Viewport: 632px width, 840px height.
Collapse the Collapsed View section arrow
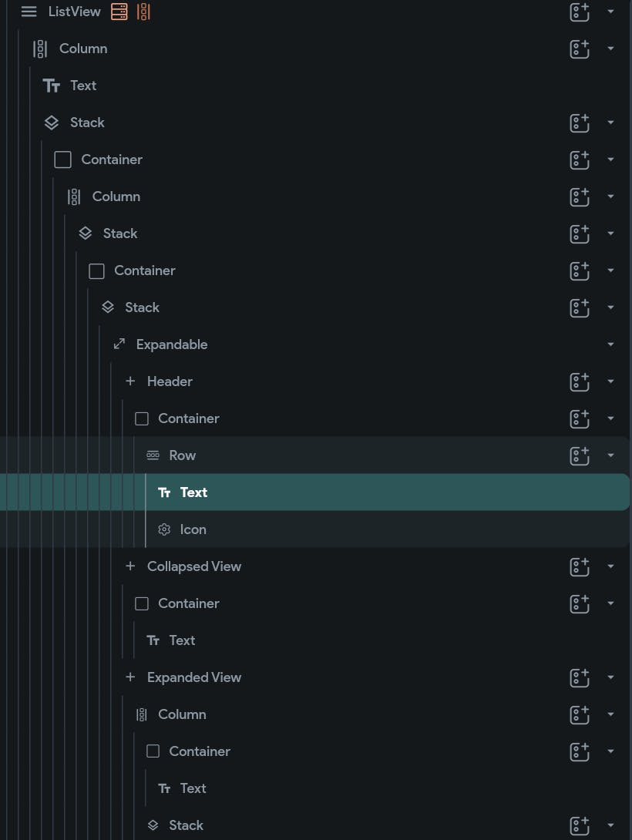[x=610, y=566]
